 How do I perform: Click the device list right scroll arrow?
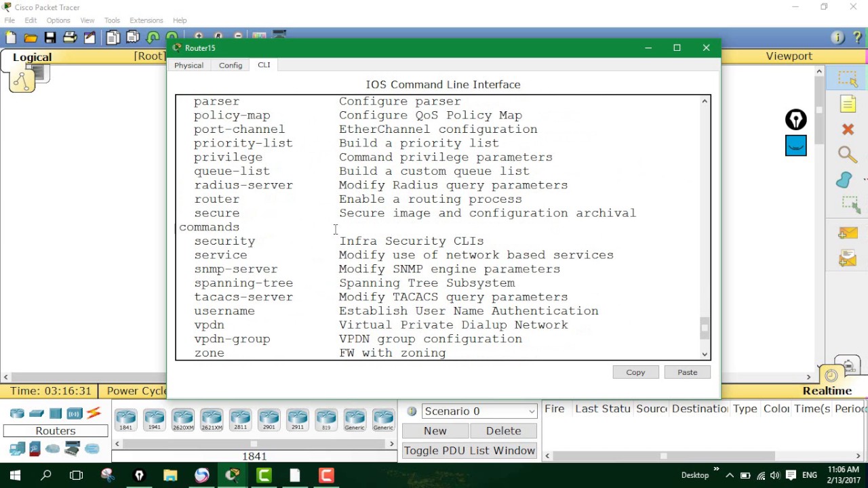(391, 444)
